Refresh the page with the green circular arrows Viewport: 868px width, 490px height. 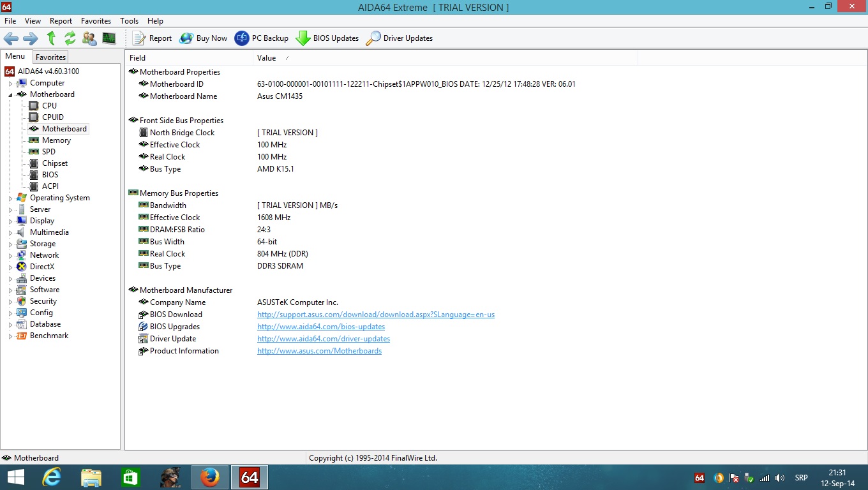coord(70,38)
